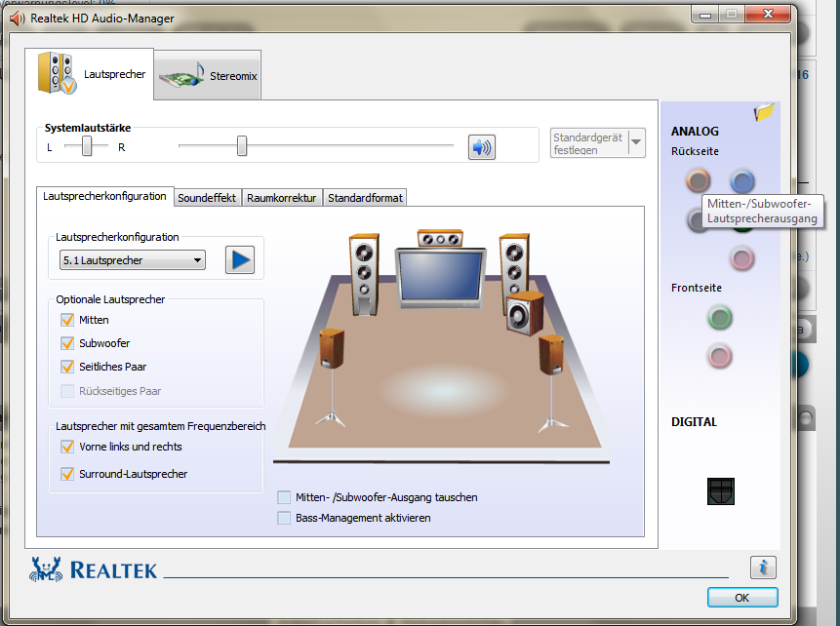Click the mute speaker button next to volume
This screenshot has width=840, height=626.
point(481,147)
